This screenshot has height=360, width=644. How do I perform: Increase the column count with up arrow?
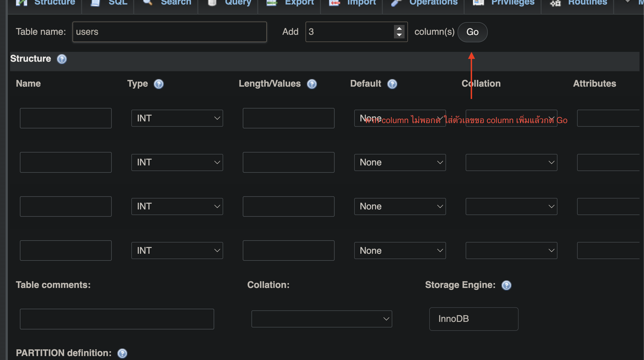pyautogui.click(x=399, y=29)
